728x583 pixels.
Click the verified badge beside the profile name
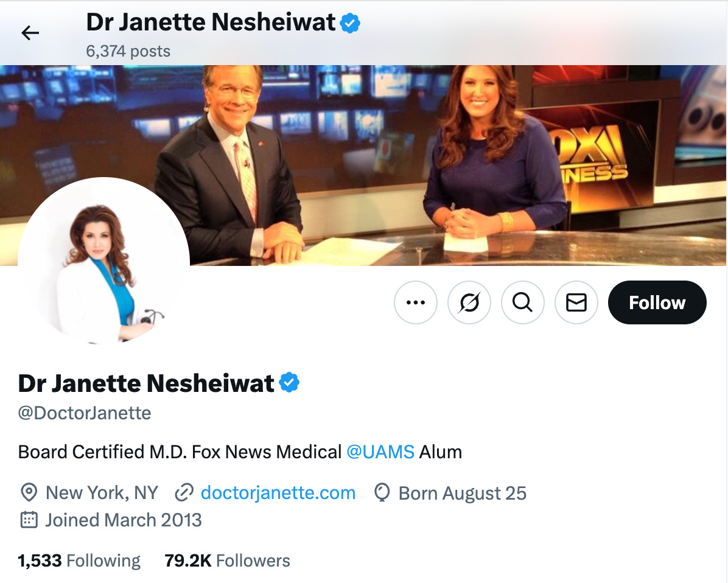click(289, 382)
